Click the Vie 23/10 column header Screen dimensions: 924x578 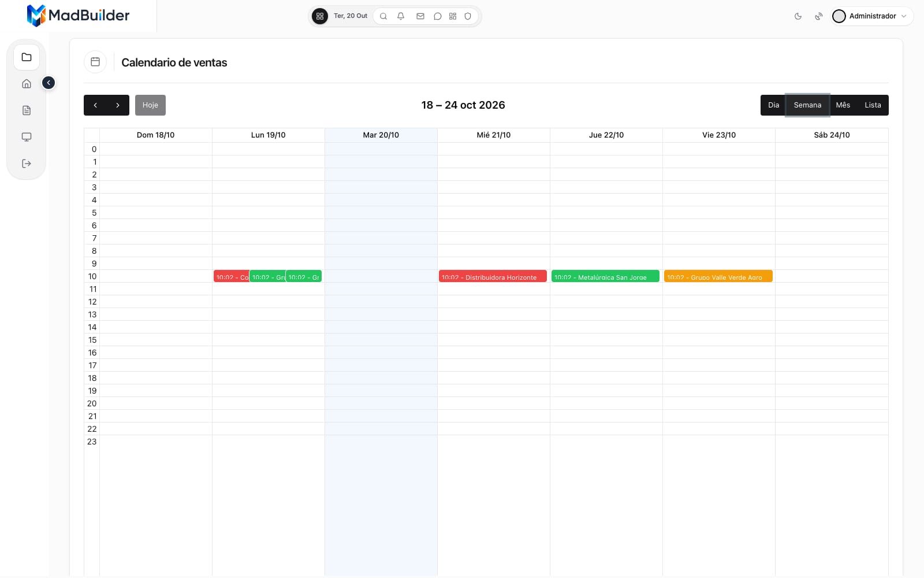click(x=719, y=135)
